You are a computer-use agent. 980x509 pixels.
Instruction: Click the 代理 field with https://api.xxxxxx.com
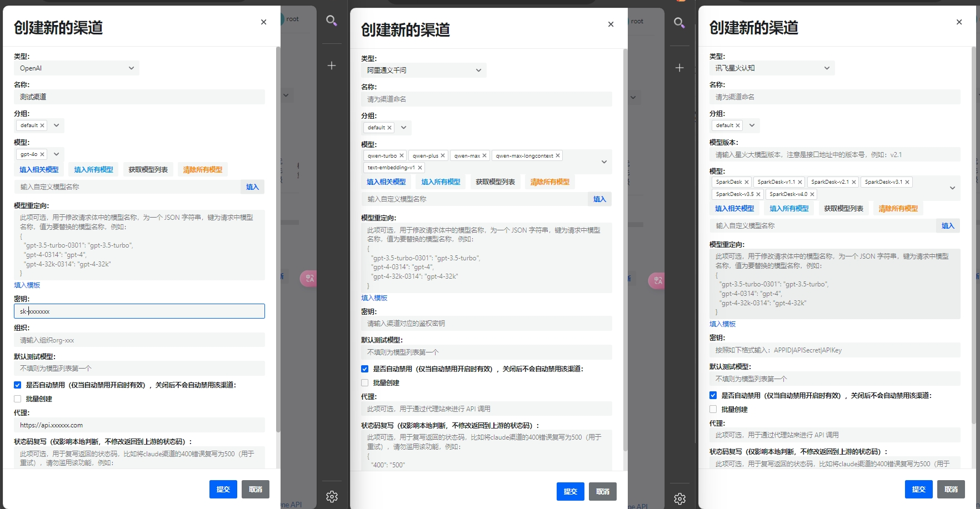coord(139,425)
